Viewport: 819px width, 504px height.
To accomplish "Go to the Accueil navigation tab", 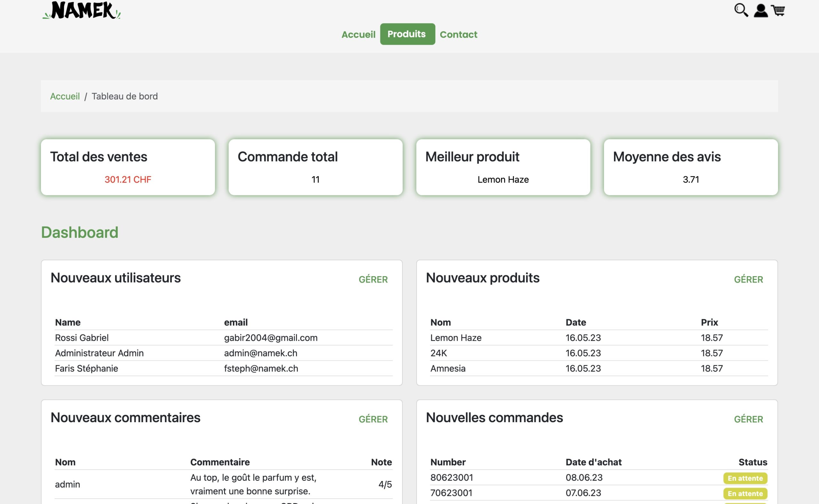I will pos(358,34).
